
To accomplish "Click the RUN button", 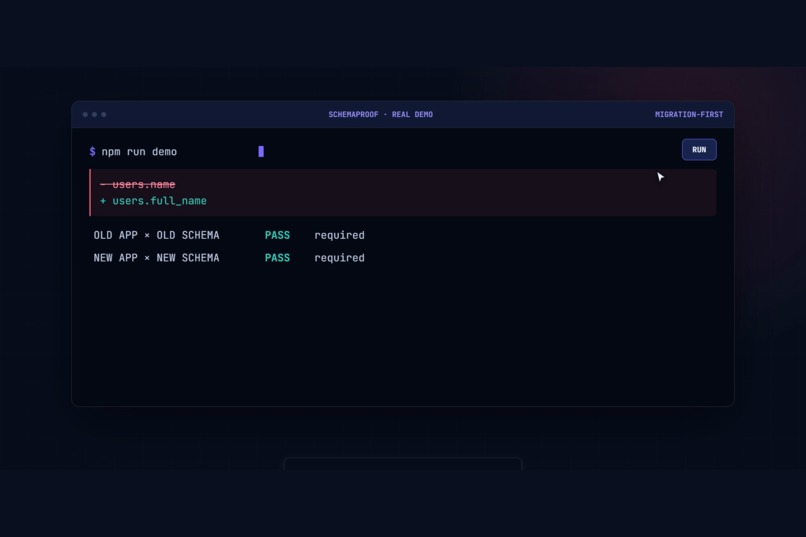I will tap(699, 150).
